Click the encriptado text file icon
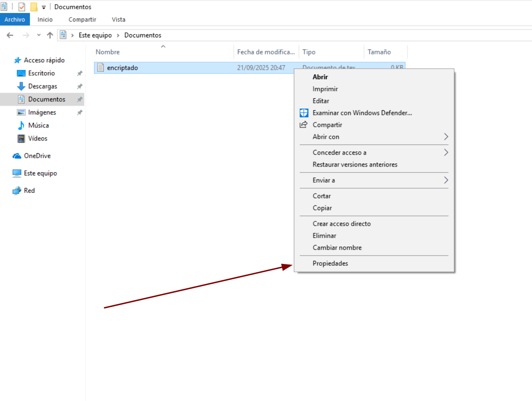The image size is (532, 401). coord(100,67)
